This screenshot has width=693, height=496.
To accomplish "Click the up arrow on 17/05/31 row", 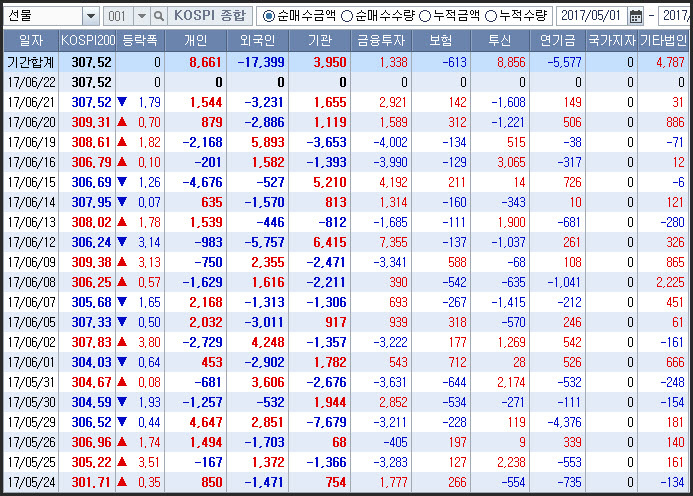I will (x=122, y=382).
